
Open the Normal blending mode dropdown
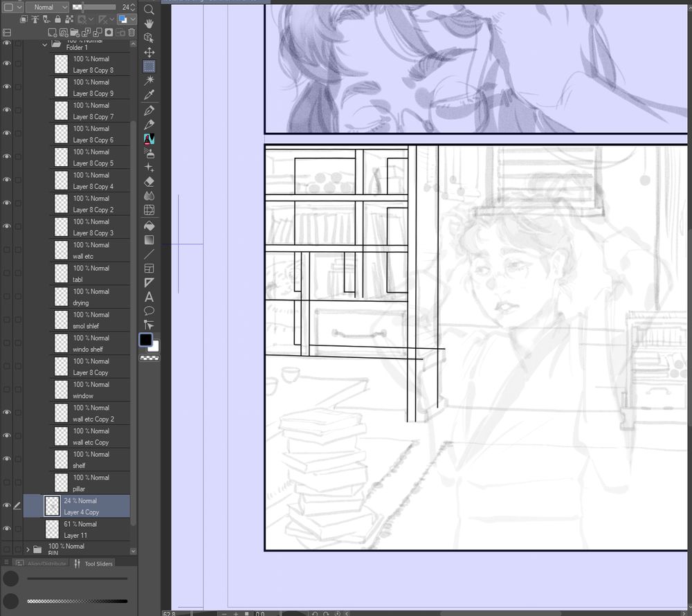47,7
